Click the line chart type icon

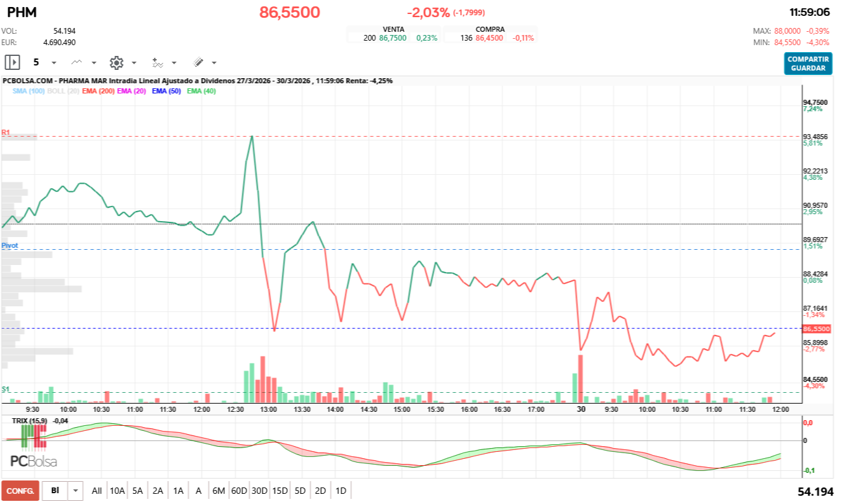click(x=77, y=62)
